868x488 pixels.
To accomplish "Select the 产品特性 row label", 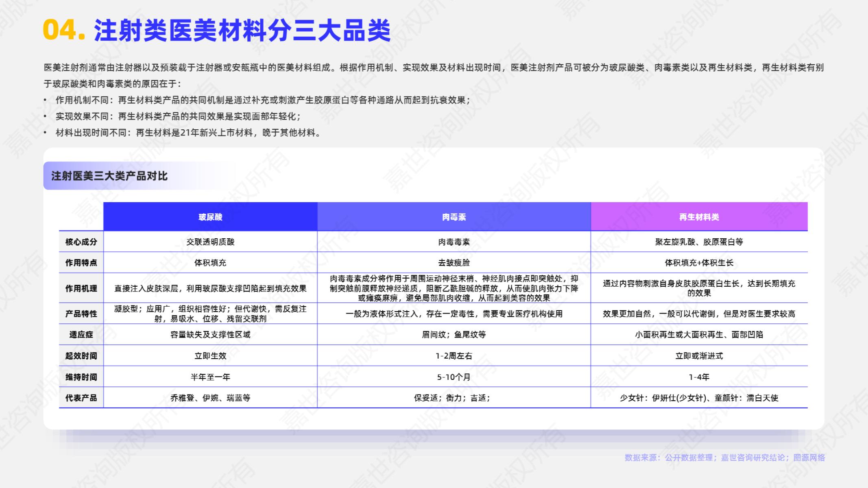I will (x=81, y=314).
